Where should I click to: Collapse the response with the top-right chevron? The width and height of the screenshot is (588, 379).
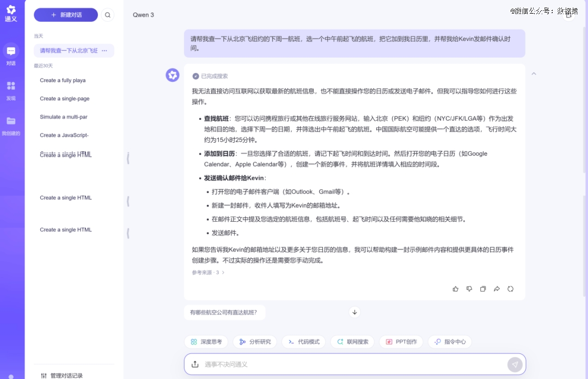pyautogui.click(x=534, y=74)
